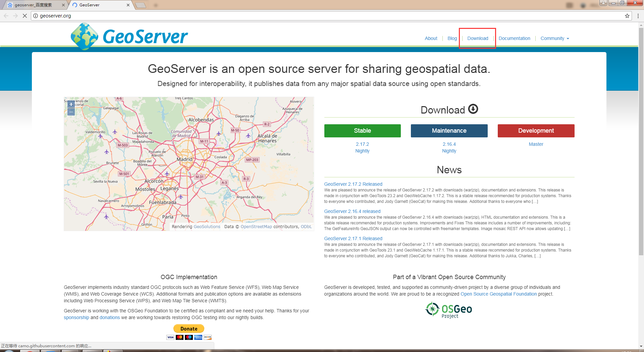Click the browser forward arrow
This screenshot has height=352, width=644.
tap(15, 16)
